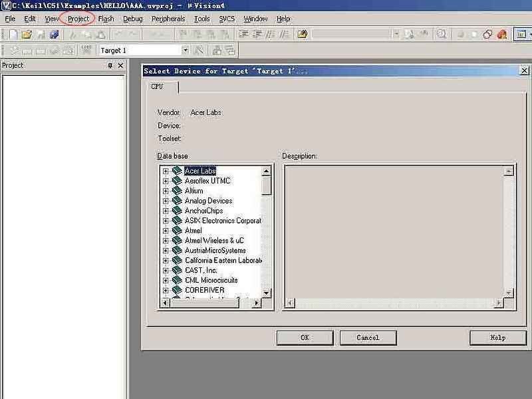
Task: Expand the AnchorChips vendor node
Action: (x=166, y=211)
